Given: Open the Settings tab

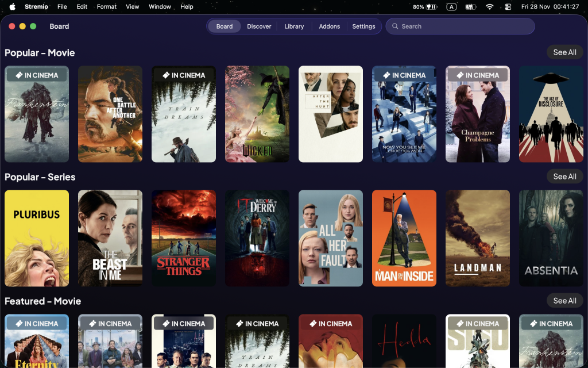Looking at the screenshot, I should click(x=363, y=26).
